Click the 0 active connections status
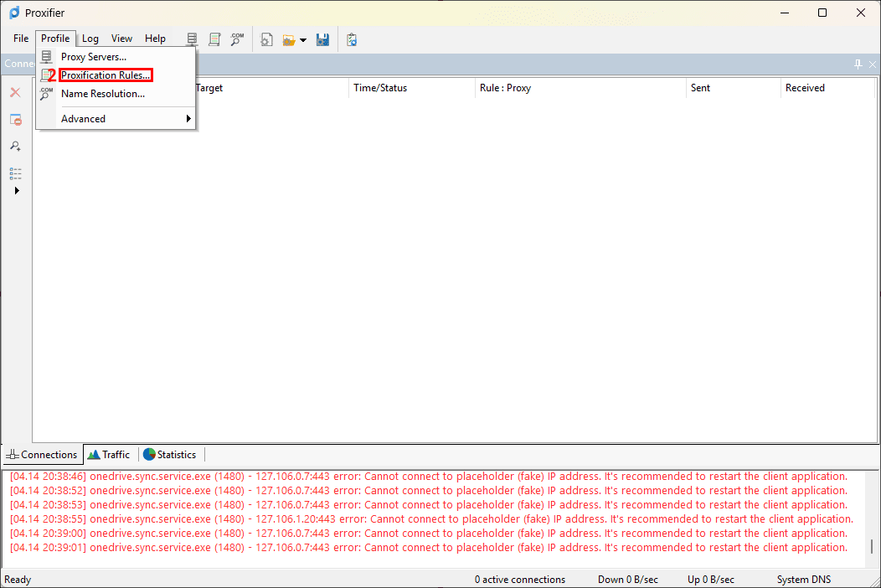The width and height of the screenshot is (881, 588). coord(520,580)
